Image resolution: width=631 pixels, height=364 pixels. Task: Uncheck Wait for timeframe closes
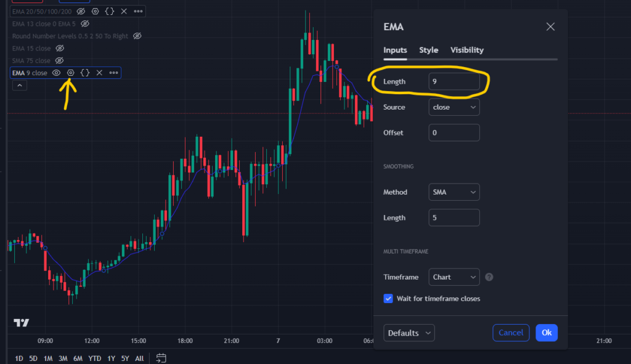tap(388, 299)
